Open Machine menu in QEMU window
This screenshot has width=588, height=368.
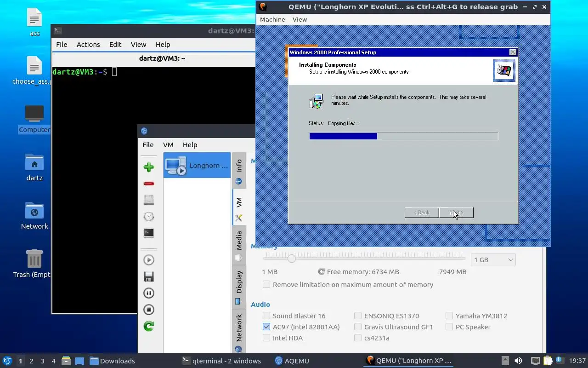click(x=272, y=19)
